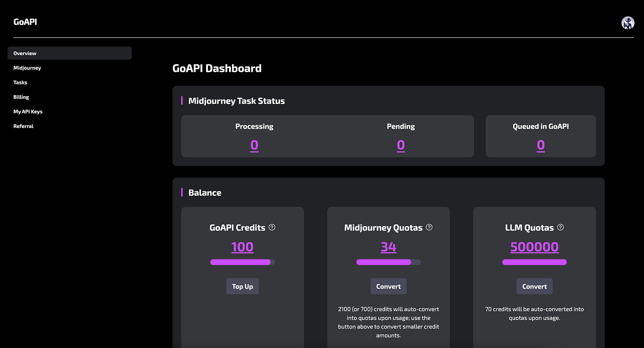Click the GoAPI logo in the top bar
This screenshot has height=348, width=644.
pyautogui.click(x=25, y=22)
